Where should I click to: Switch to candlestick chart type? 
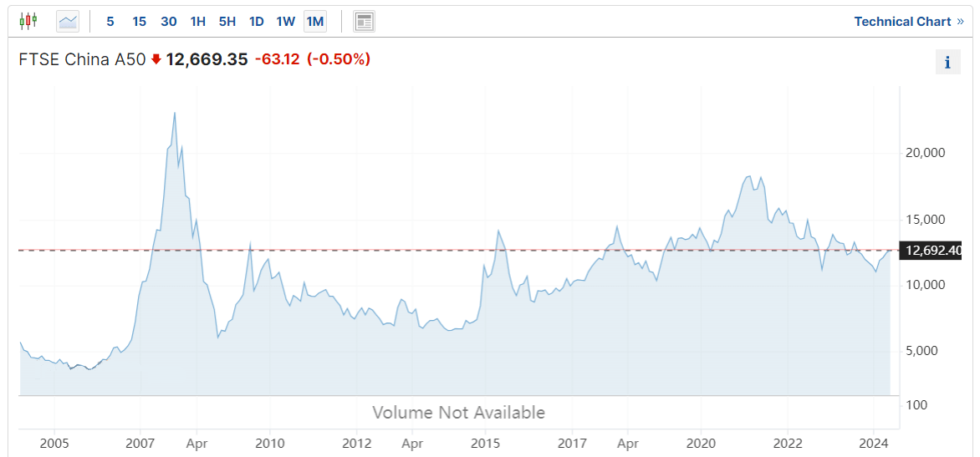pos(28,21)
